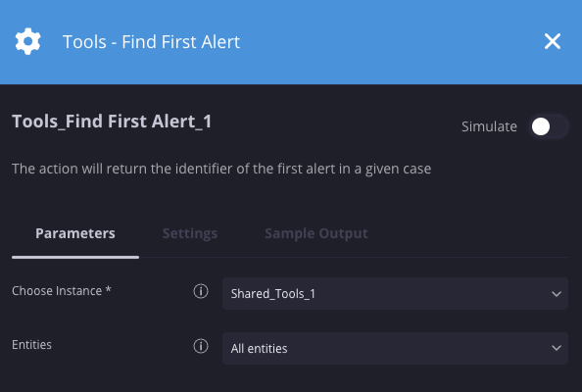Click the action description text
Viewport: 582px width, 392px height.
point(221,169)
